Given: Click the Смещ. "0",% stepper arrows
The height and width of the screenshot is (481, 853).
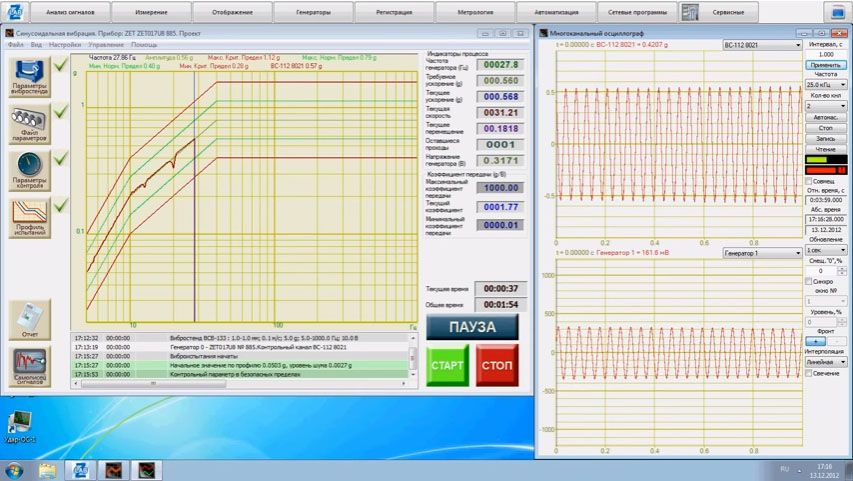Looking at the screenshot, I should (842, 270).
